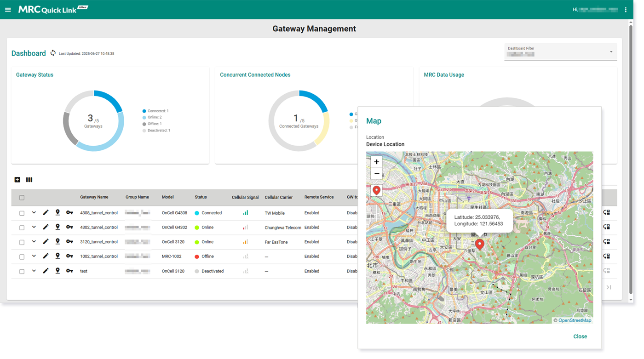The image size is (644, 359).
Task: Close the Map dialog
Action: tap(580, 336)
